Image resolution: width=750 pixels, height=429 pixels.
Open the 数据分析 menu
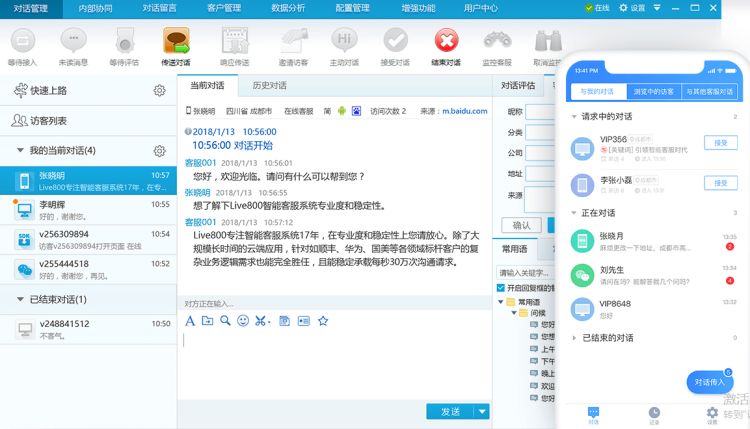[x=288, y=8]
